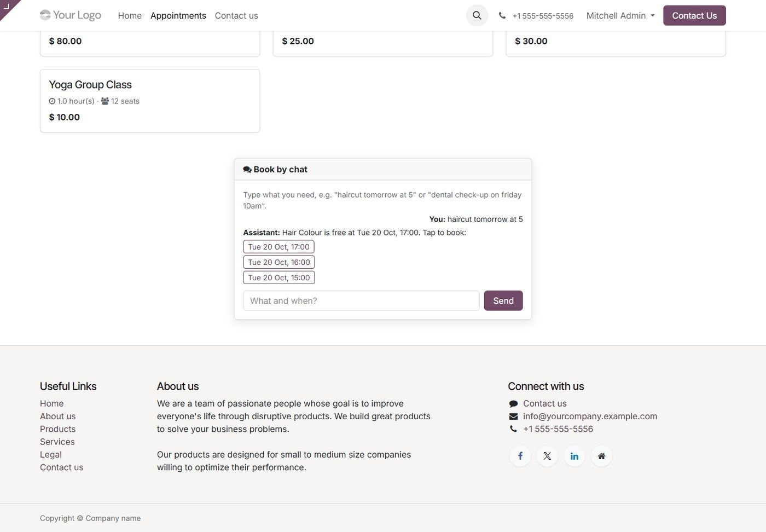The width and height of the screenshot is (766, 532).
Task: Pick the Tue 20 Oct, 15:00 slot
Action: pyautogui.click(x=279, y=277)
